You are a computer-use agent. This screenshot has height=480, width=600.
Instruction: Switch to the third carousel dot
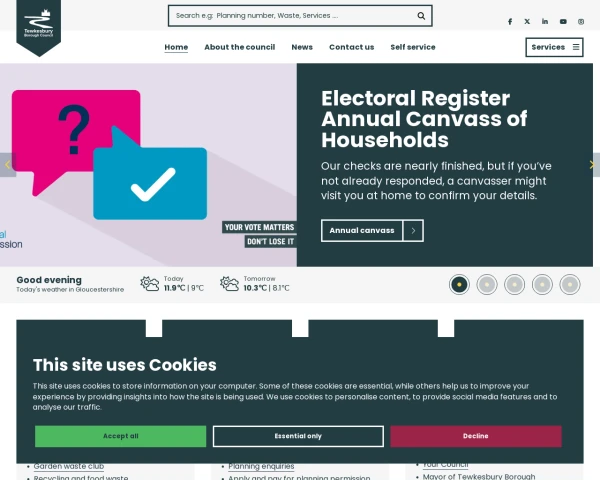click(x=514, y=284)
